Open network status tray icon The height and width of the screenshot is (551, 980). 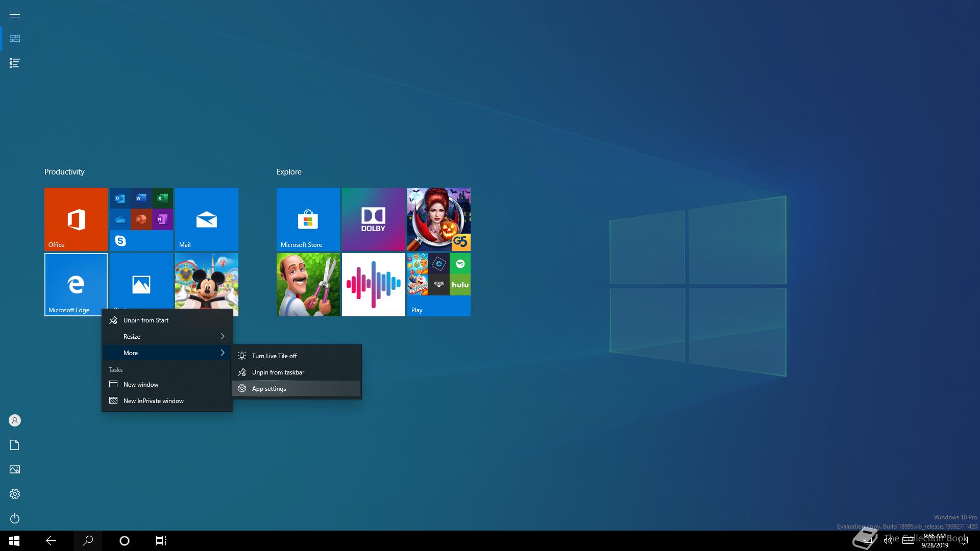click(x=867, y=541)
